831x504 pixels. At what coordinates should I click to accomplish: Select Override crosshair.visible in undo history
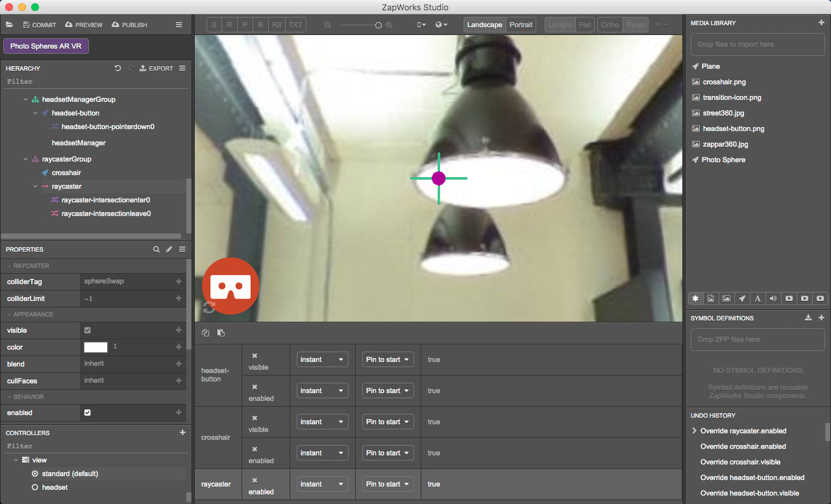[740, 462]
